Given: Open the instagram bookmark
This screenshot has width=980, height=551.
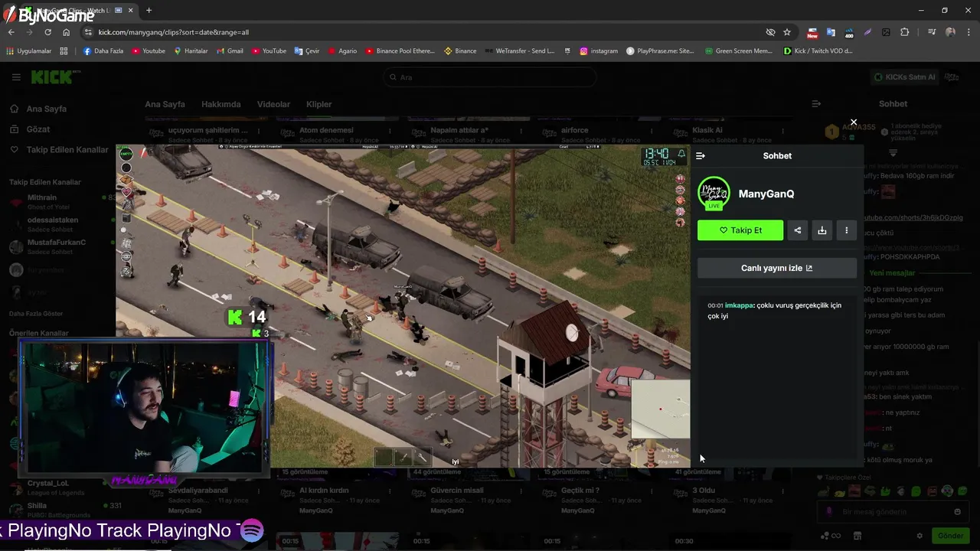Looking at the screenshot, I should 599,51.
